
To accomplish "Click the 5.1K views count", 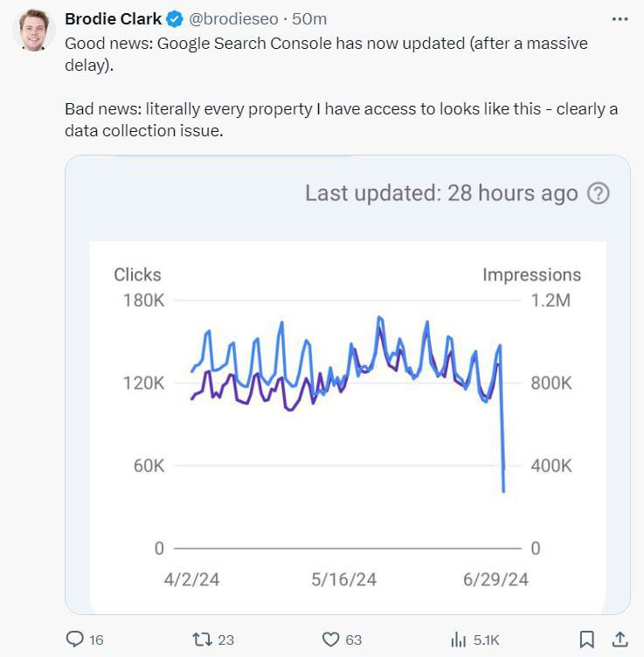I will tap(486, 640).
